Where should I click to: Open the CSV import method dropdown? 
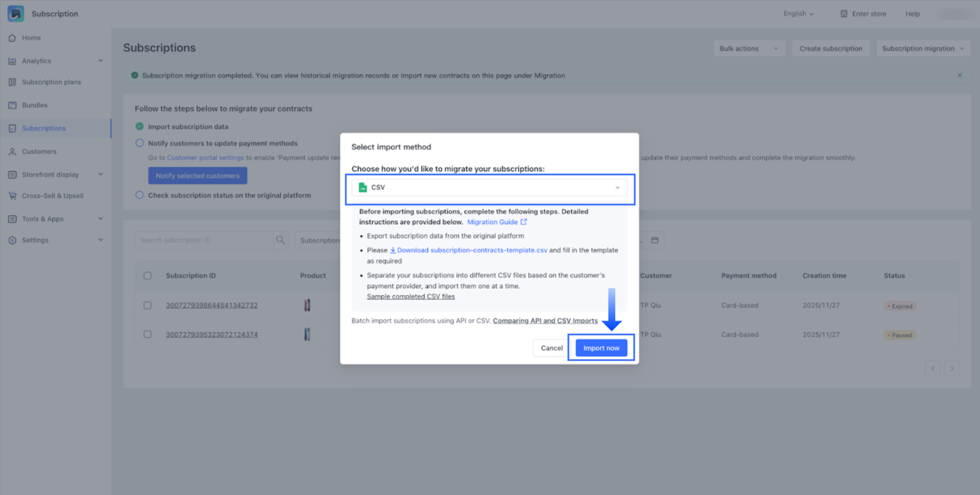click(x=489, y=188)
